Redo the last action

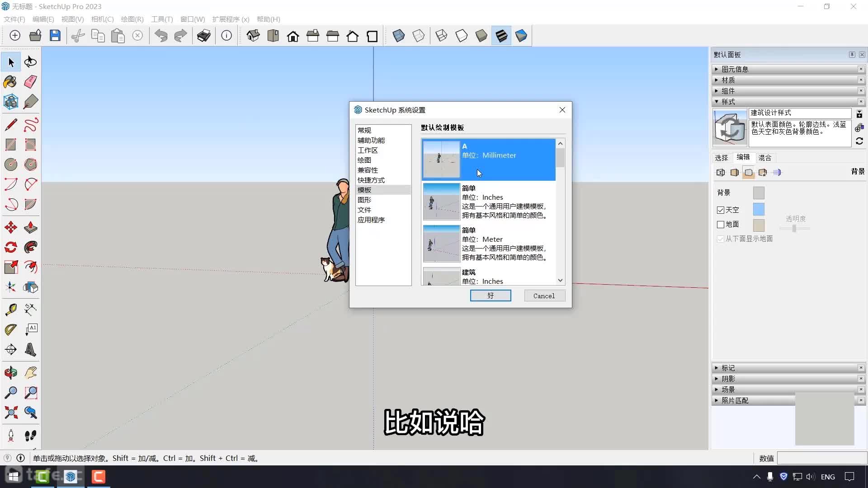pyautogui.click(x=181, y=36)
